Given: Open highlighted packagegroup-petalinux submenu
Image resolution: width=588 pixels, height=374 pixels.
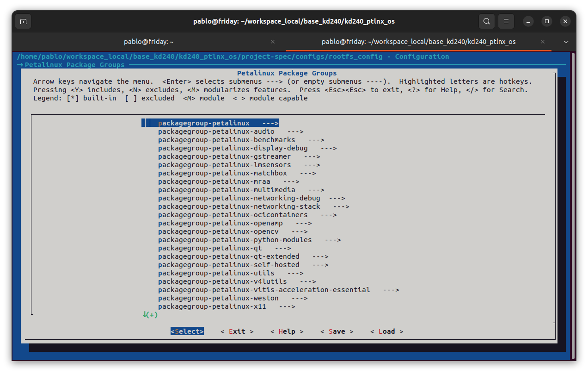Looking at the screenshot, I should coord(210,123).
